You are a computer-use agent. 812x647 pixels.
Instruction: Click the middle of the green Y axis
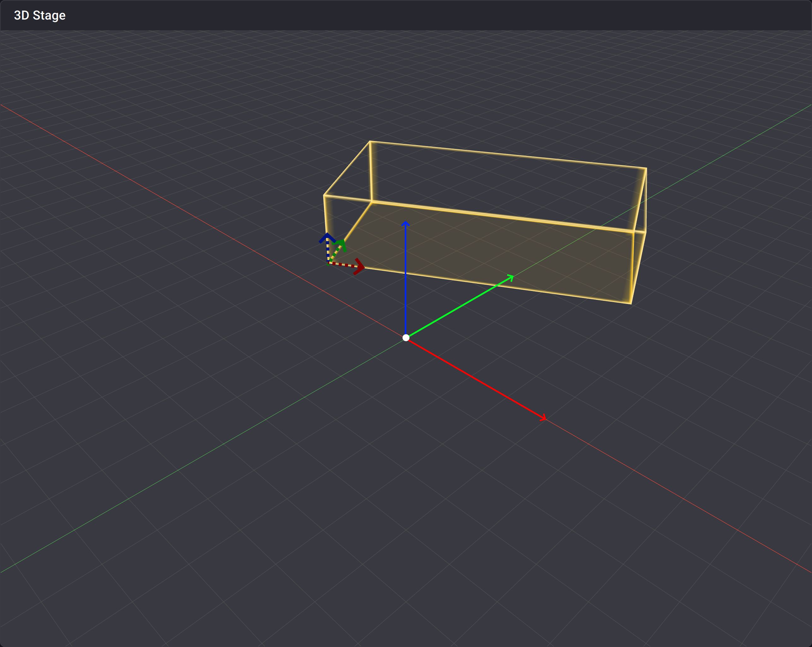click(459, 307)
